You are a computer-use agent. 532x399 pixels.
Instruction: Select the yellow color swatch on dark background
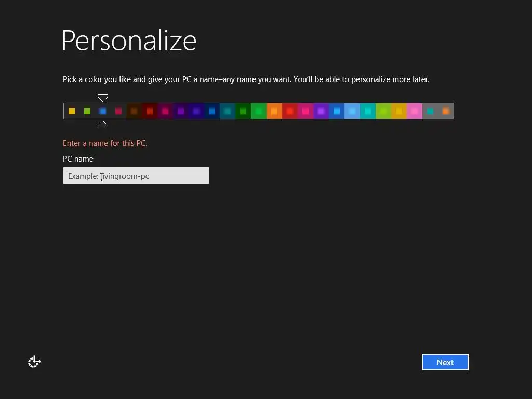pos(72,111)
